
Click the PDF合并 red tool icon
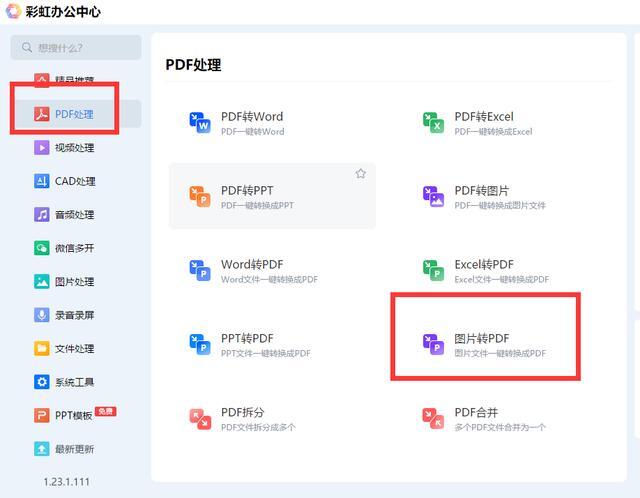[433, 418]
